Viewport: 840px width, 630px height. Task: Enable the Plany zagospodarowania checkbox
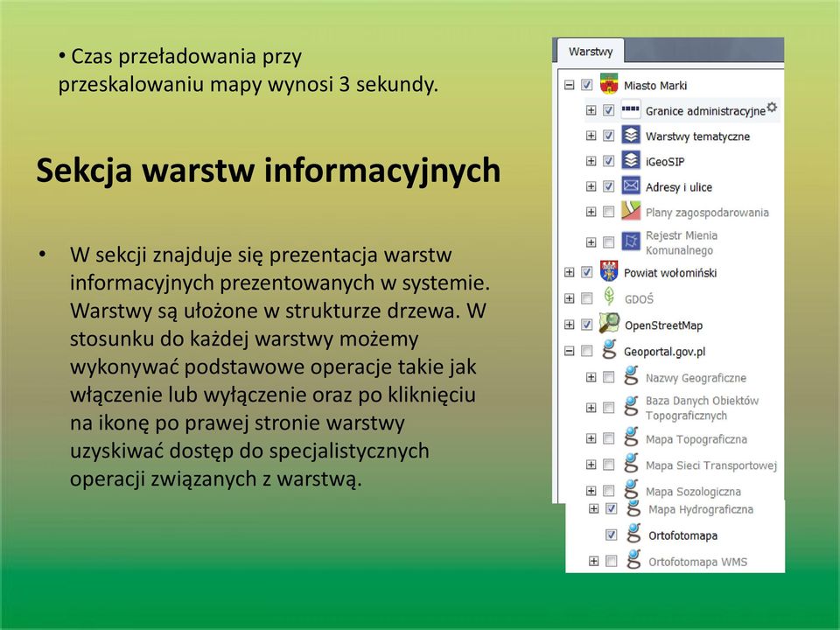(x=609, y=212)
